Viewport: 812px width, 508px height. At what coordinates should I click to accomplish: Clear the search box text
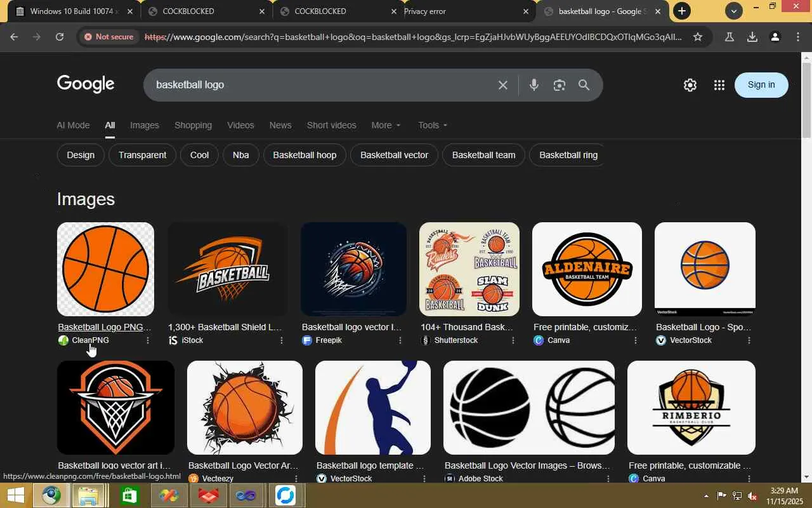pos(503,85)
